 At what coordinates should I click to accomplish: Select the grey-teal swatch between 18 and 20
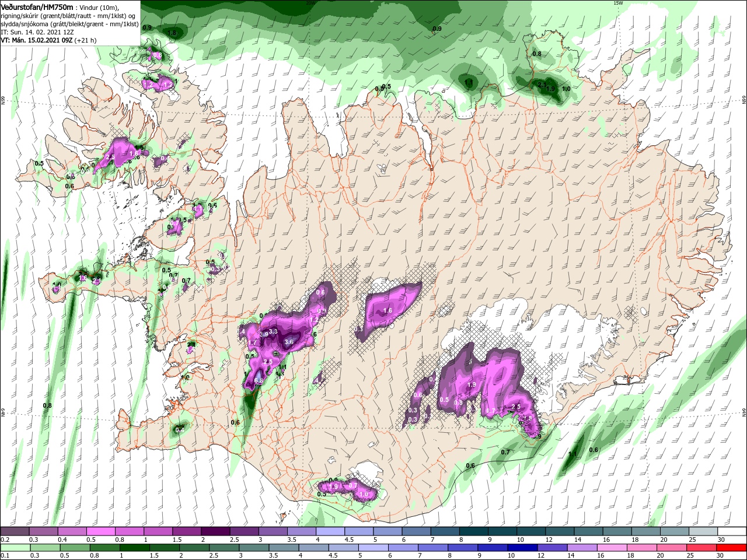646,531
